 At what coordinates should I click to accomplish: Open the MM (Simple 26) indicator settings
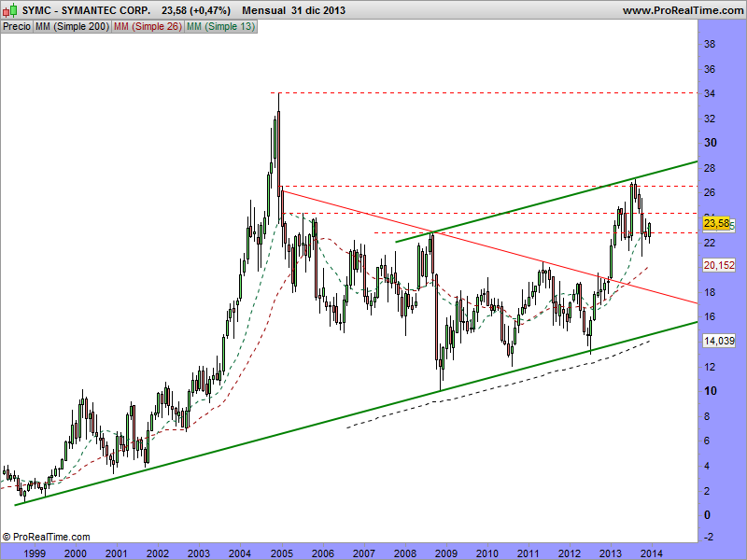pos(148,27)
